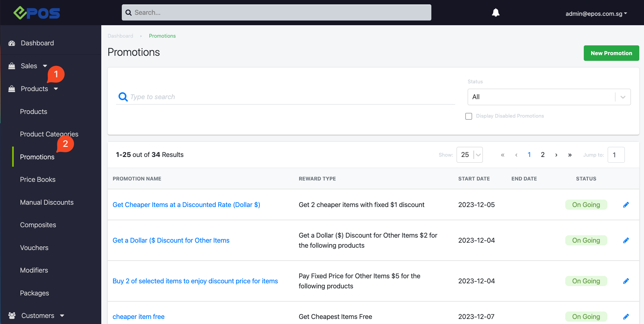Click the 1-25 out of 34 Results text

pos(150,155)
